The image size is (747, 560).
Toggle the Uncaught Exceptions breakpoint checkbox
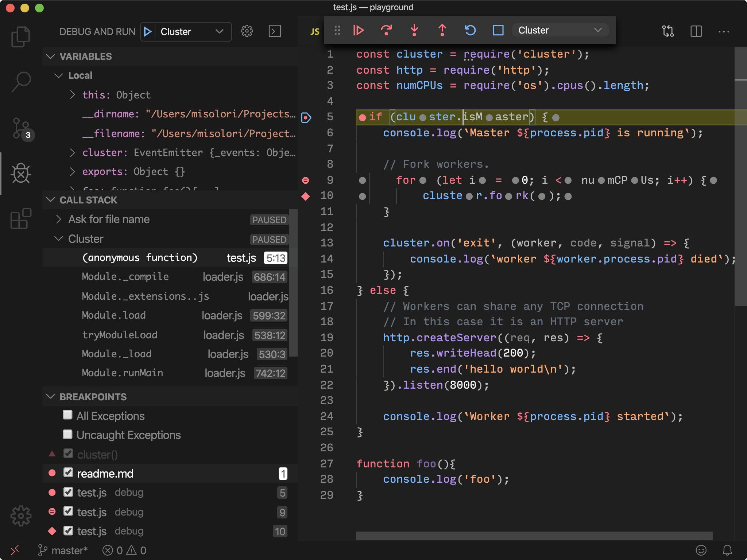[x=67, y=434]
